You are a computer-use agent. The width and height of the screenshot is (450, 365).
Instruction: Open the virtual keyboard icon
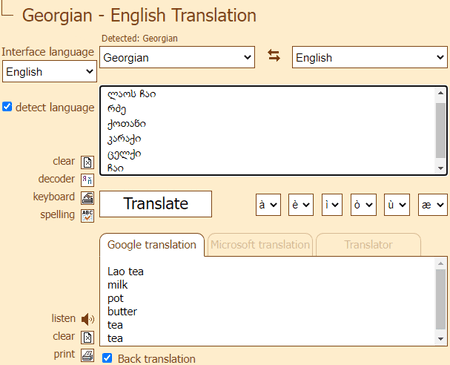(87, 198)
